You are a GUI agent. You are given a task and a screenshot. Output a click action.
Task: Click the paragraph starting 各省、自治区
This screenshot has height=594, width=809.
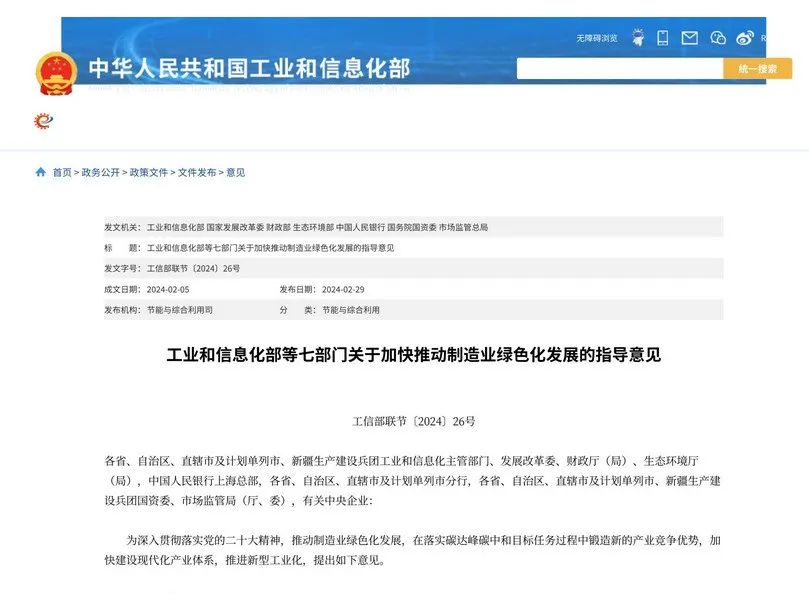point(413,480)
